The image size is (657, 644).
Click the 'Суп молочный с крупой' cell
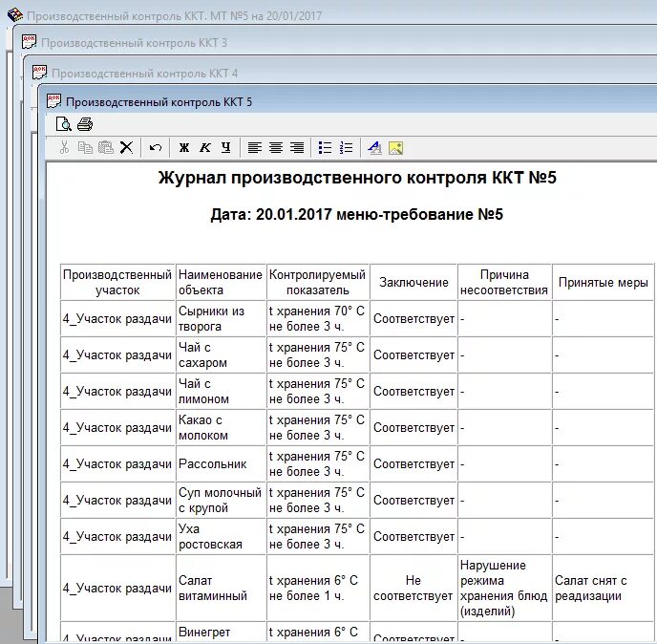pyautogui.click(x=221, y=500)
